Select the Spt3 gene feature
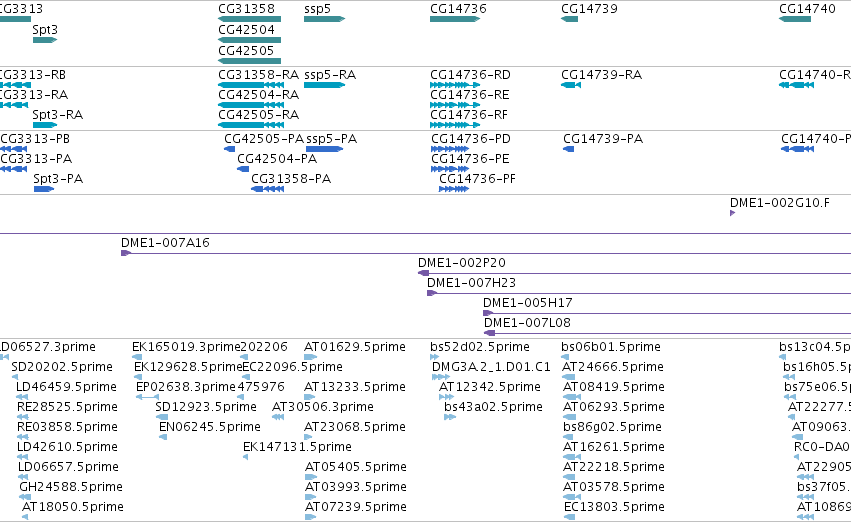This screenshot has width=851, height=522. [45, 40]
